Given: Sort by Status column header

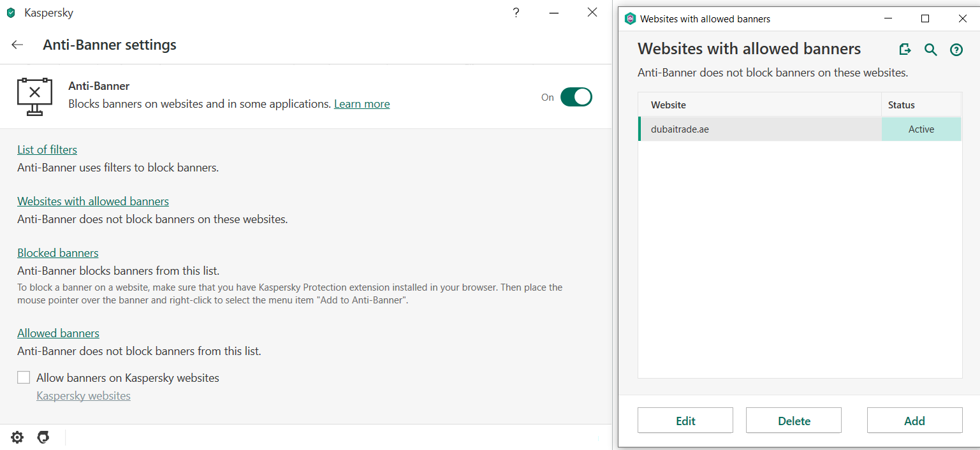Looking at the screenshot, I should [x=921, y=105].
